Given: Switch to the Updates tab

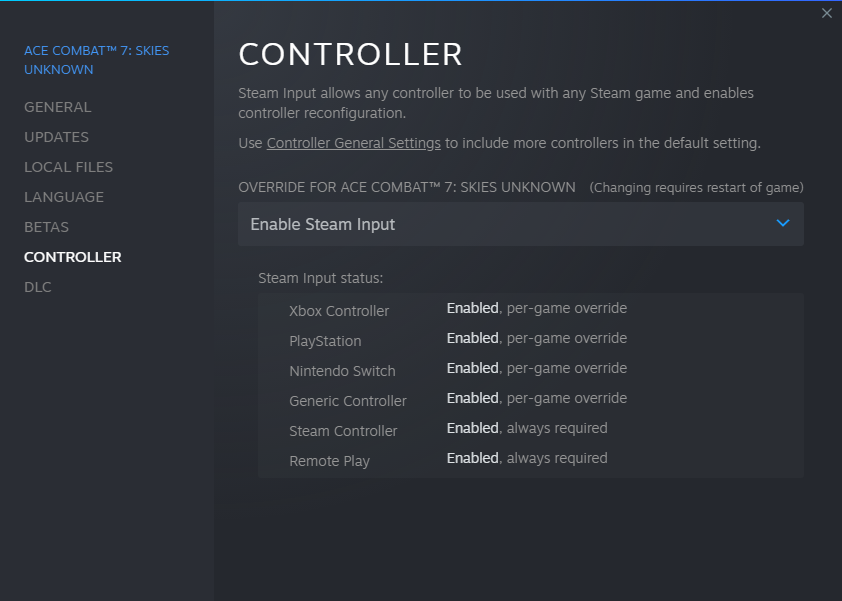Looking at the screenshot, I should [56, 137].
